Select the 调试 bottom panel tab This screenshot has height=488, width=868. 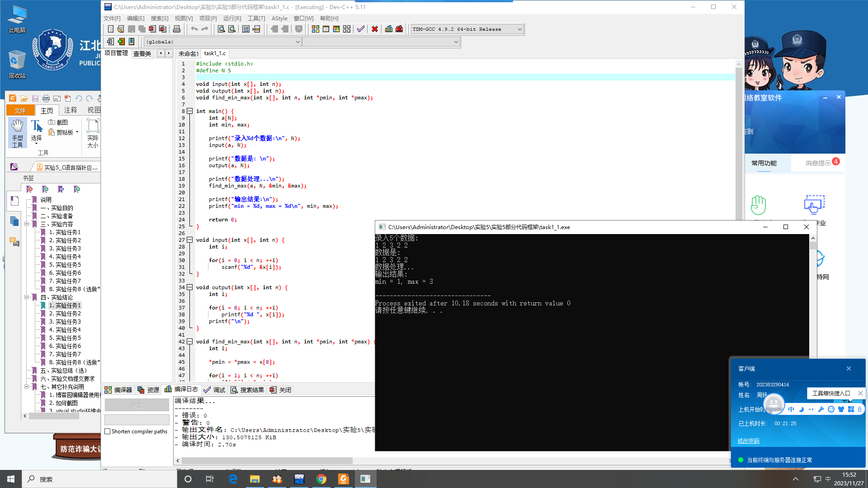(x=215, y=389)
